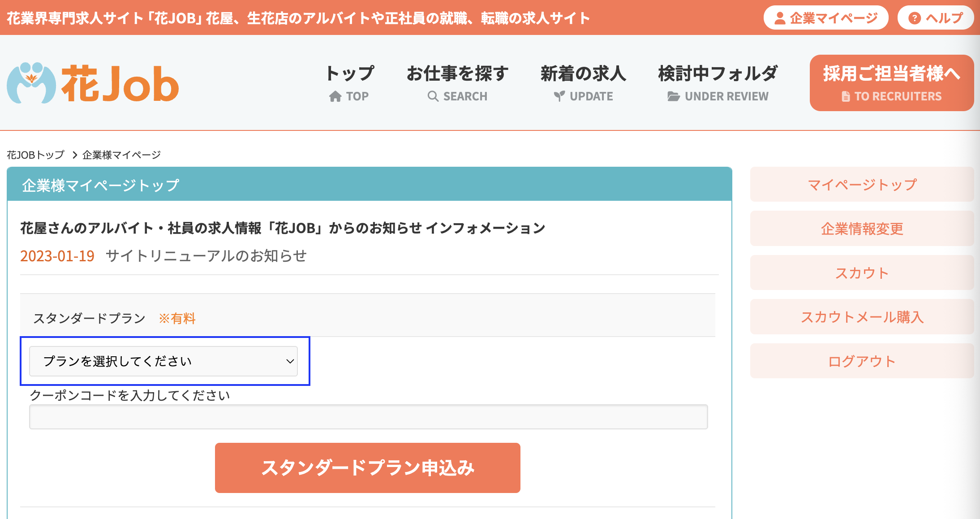
Task: Click the help question mark icon
Action: (914, 18)
